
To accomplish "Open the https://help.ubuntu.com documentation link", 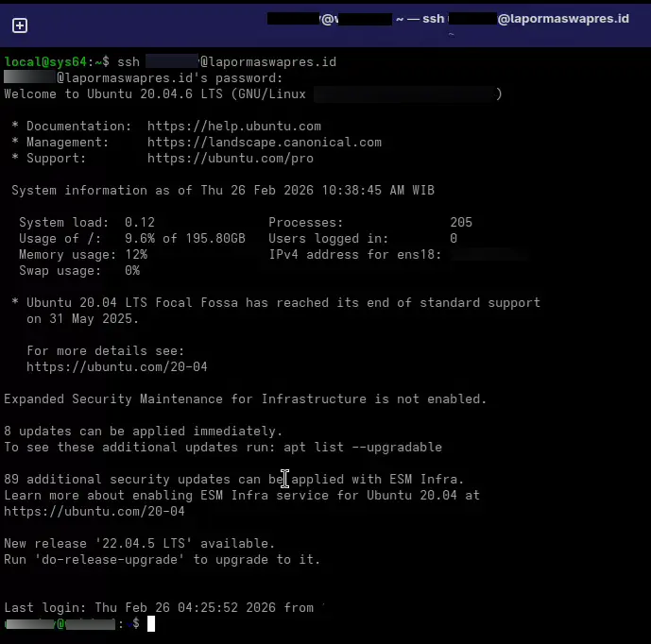I will click(234, 127).
